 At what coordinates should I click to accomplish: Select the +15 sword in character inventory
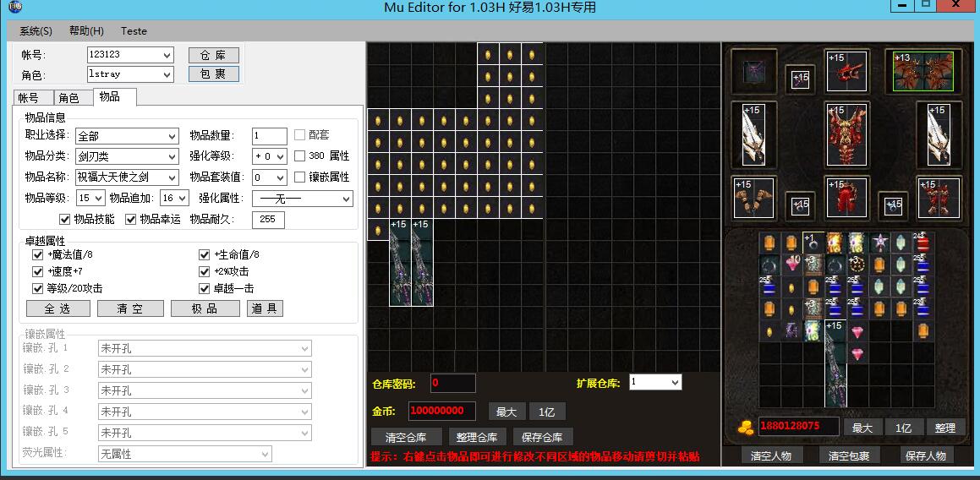click(x=835, y=363)
